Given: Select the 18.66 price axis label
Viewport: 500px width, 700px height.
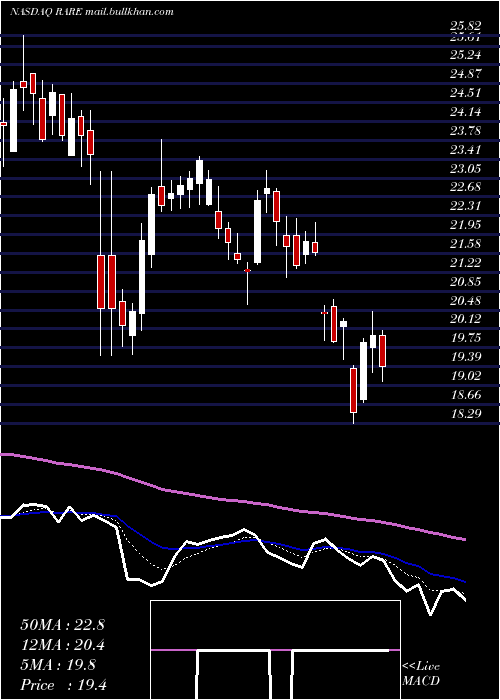Looking at the screenshot, I should (466, 395).
